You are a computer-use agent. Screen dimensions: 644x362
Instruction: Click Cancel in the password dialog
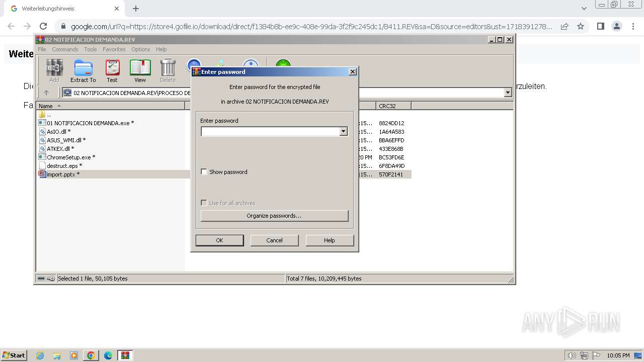pos(274,240)
